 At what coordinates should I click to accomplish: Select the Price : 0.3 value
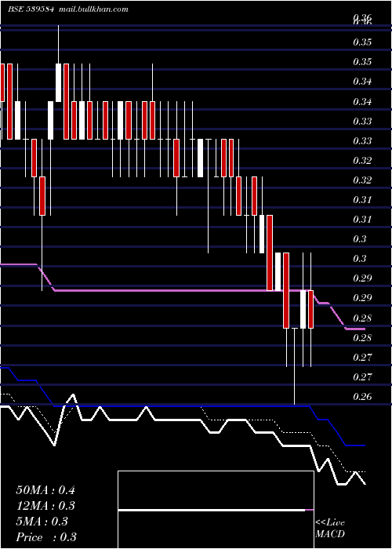[46, 537]
